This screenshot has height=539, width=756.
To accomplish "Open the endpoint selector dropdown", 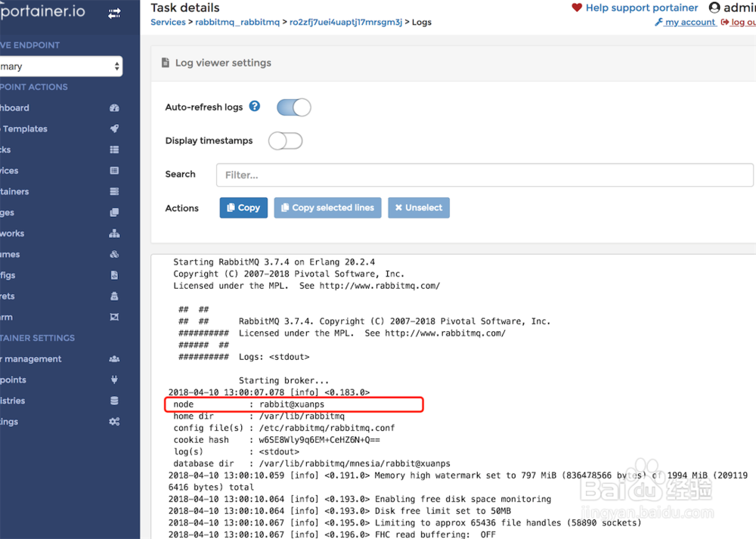I will [x=60, y=67].
